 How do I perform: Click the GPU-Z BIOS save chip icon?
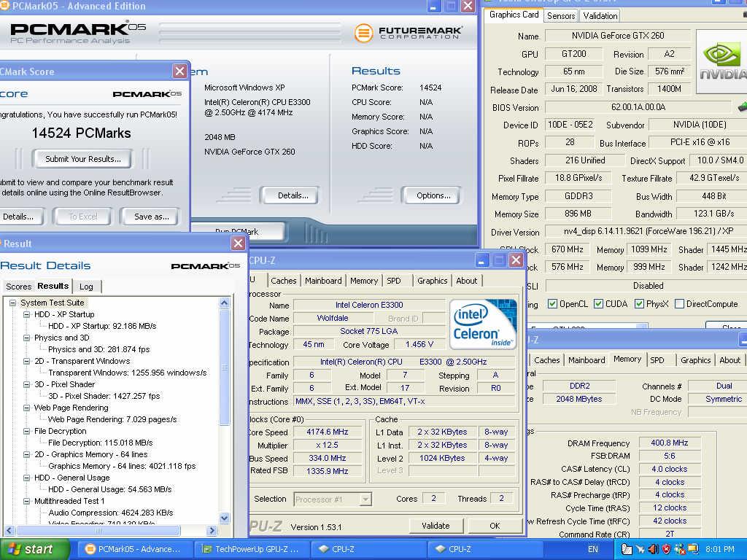[x=742, y=106]
